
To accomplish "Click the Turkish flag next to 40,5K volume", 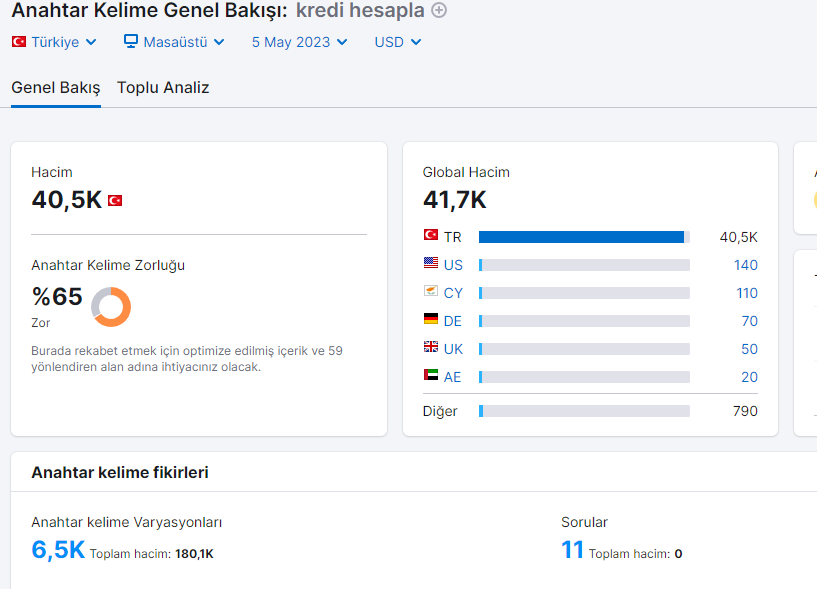I will pos(115,201).
